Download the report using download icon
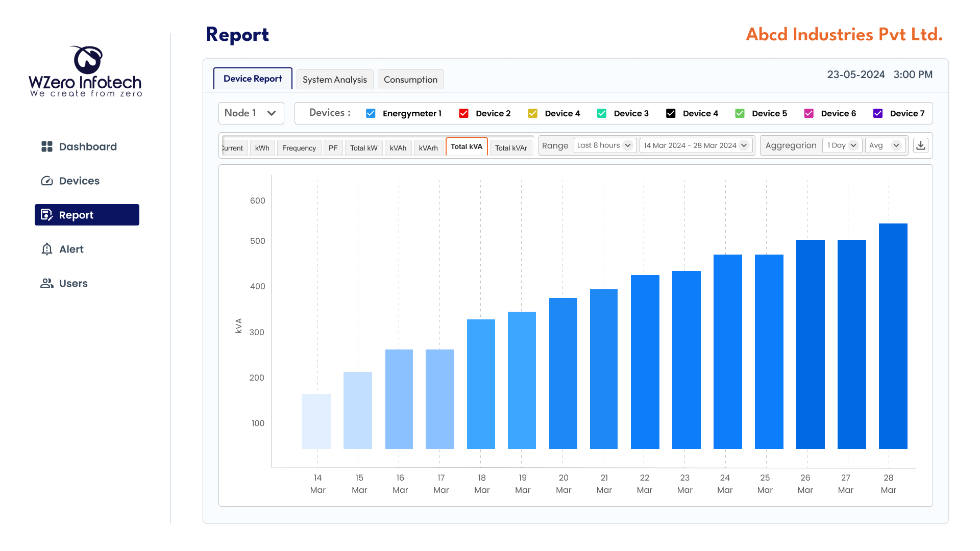This screenshot has height=551, width=980. [x=921, y=145]
